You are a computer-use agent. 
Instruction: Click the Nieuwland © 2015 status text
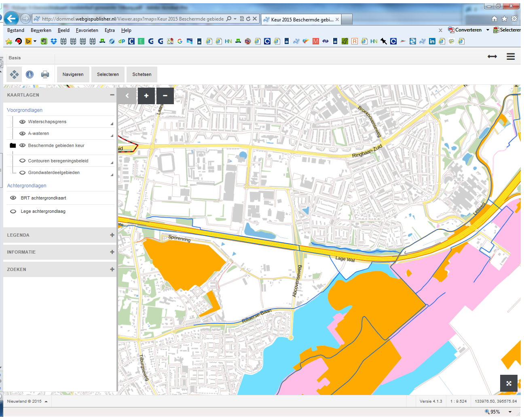tap(24, 401)
